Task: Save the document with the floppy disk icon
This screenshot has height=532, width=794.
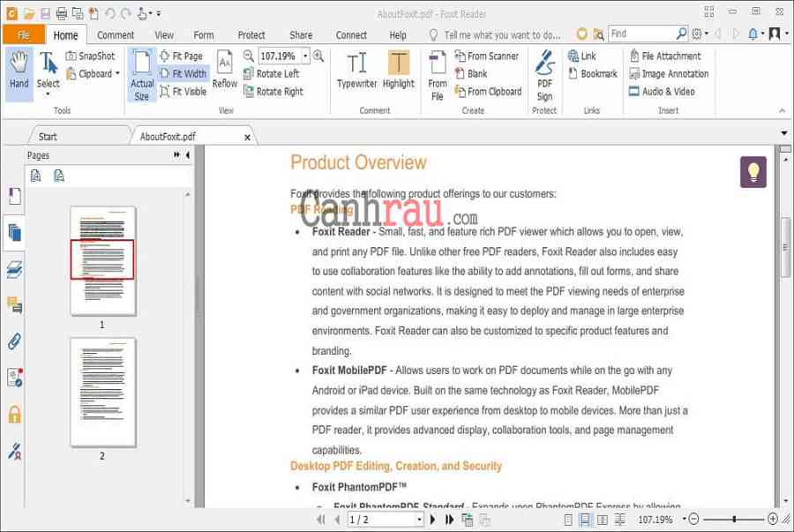Action: click(45, 13)
